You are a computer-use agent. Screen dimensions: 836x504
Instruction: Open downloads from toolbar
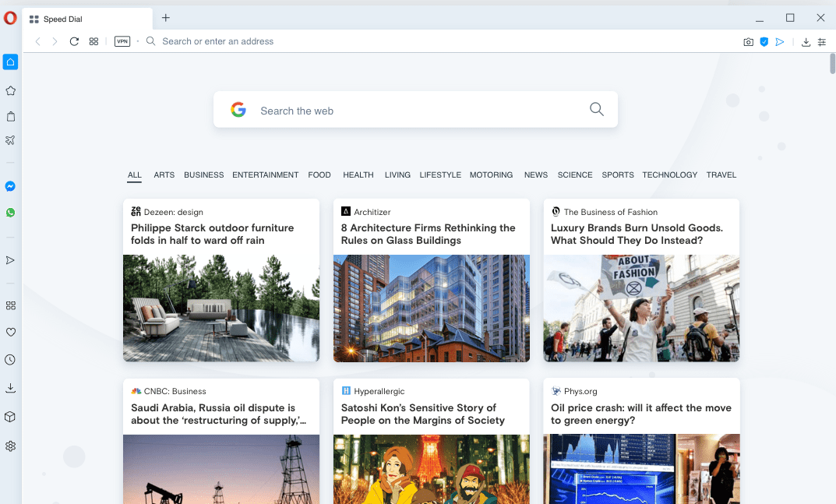(806, 42)
